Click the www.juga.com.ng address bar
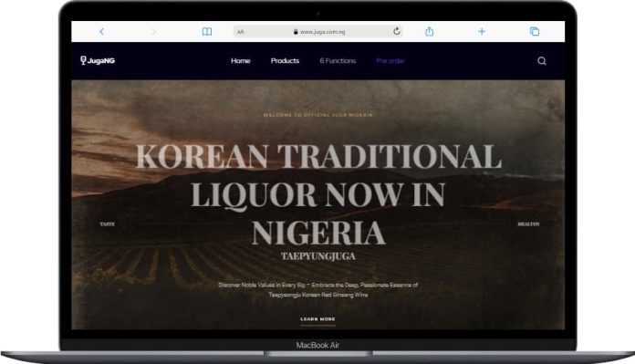 click(318, 32)
